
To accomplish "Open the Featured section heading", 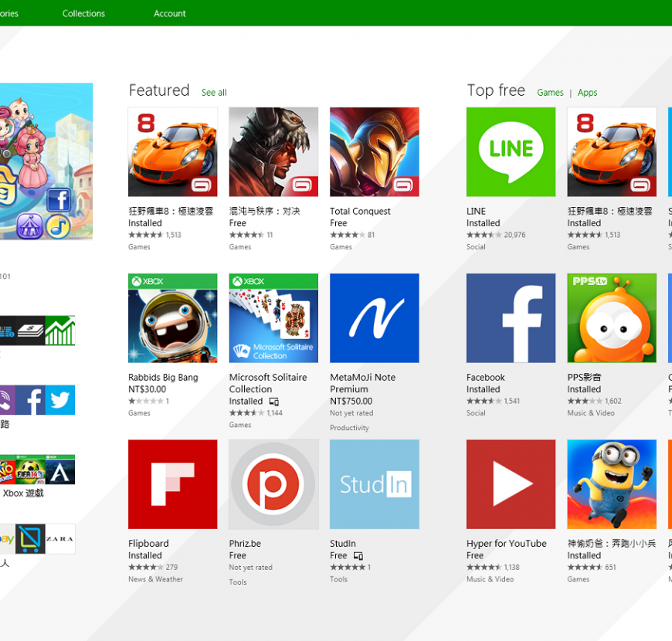I will tap(159, 90).
